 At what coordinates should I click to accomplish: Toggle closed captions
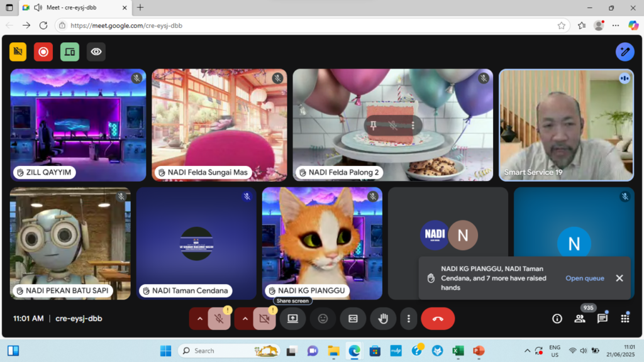point(353,319)
